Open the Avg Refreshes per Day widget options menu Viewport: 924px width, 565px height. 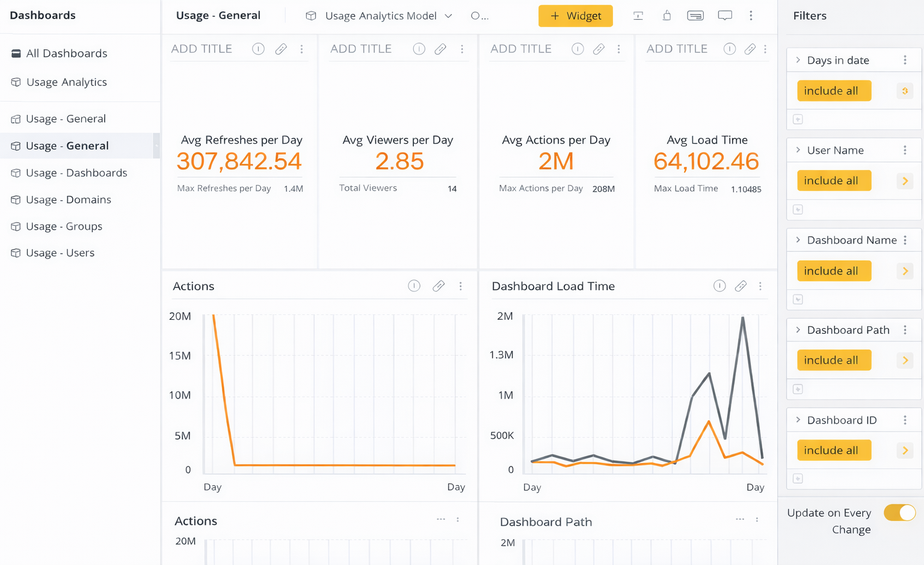pyautogui.click(x=302, y=49)
